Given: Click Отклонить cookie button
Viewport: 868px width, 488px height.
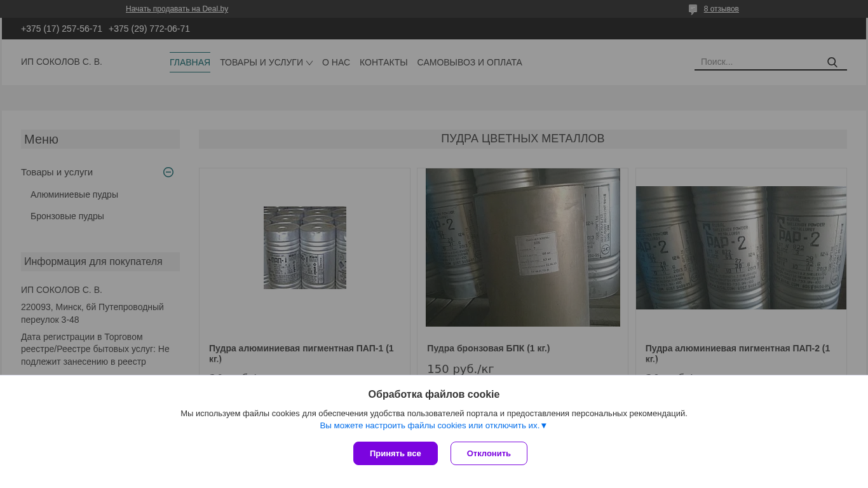Looking at the screenshot, I should coord(489,453).
